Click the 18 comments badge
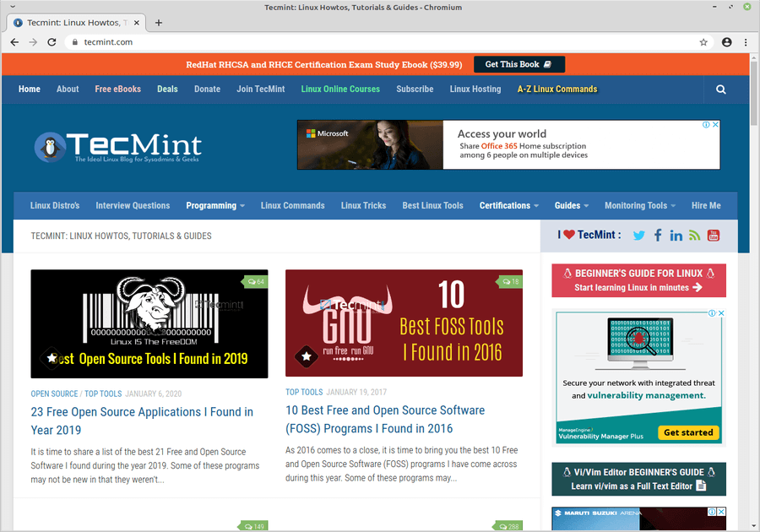 (x=510, y=281)
